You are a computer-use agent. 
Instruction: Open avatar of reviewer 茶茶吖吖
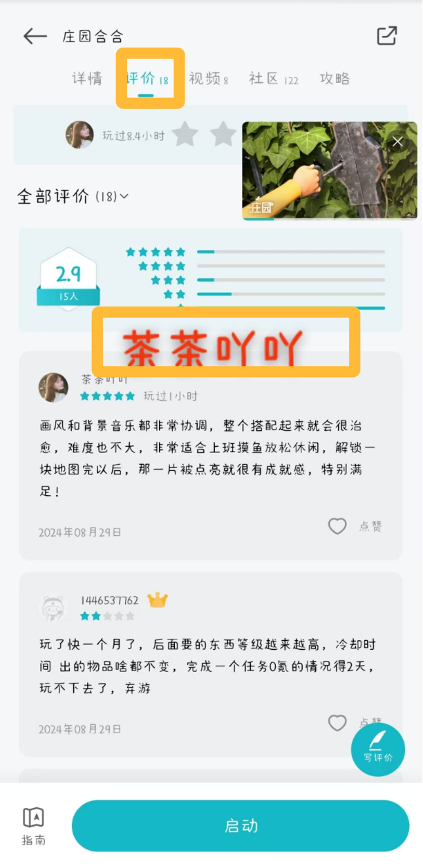(53, 387)
